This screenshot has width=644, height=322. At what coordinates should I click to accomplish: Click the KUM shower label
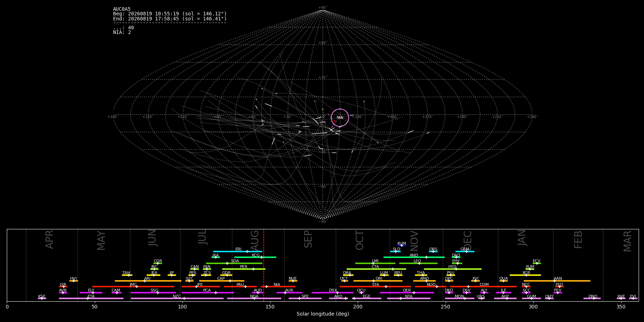click(401, 243)
